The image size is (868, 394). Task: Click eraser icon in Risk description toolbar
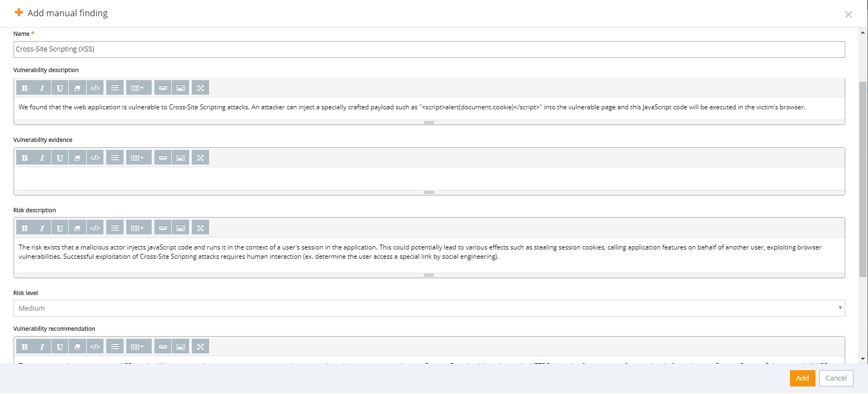pos(77,228)
